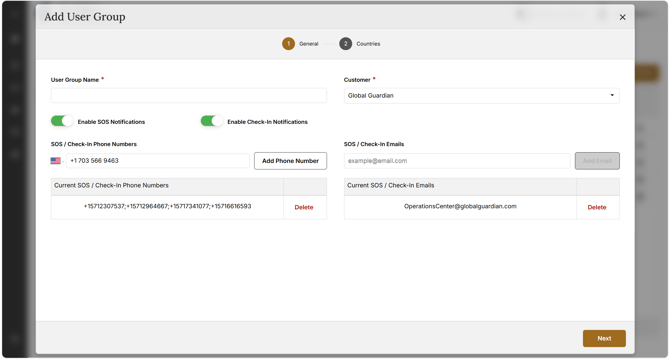
Task: Click the Customer dropdown arrow
Action: [612, 95]
